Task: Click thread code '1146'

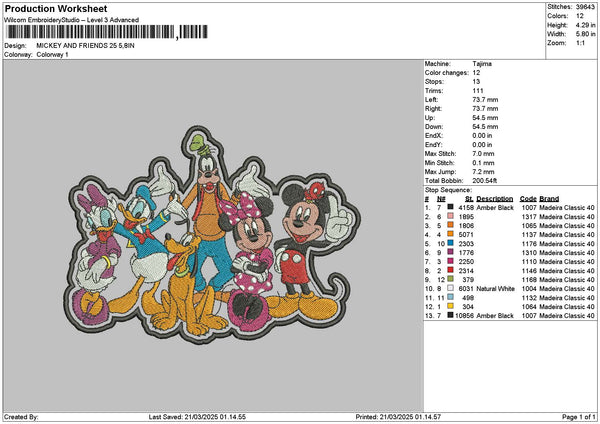Action: (529, 271)
